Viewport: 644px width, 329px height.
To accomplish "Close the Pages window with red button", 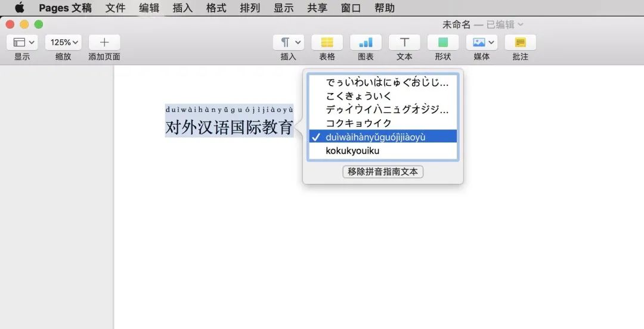I will (10, 24).
